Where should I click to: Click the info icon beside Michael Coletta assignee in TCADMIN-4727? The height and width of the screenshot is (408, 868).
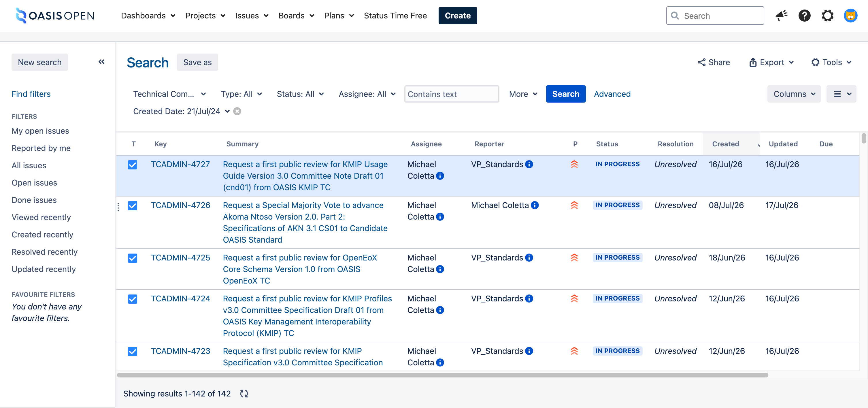440,175
